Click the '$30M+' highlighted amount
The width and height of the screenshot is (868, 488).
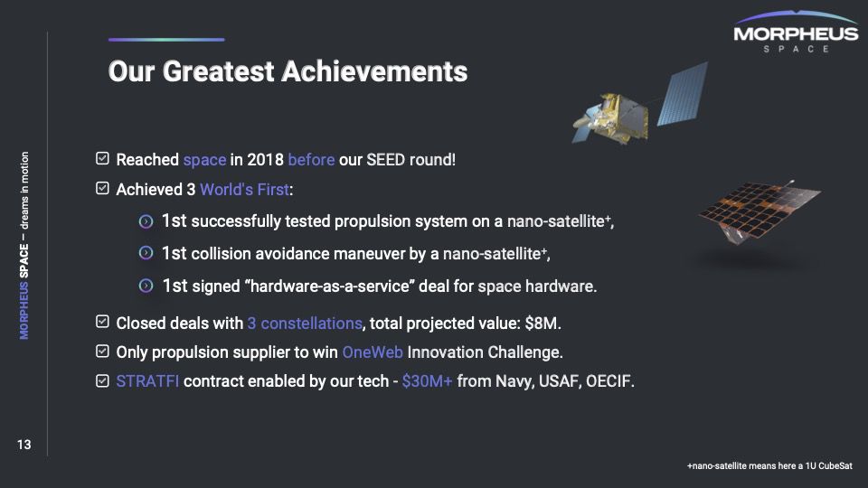[427, 381]
